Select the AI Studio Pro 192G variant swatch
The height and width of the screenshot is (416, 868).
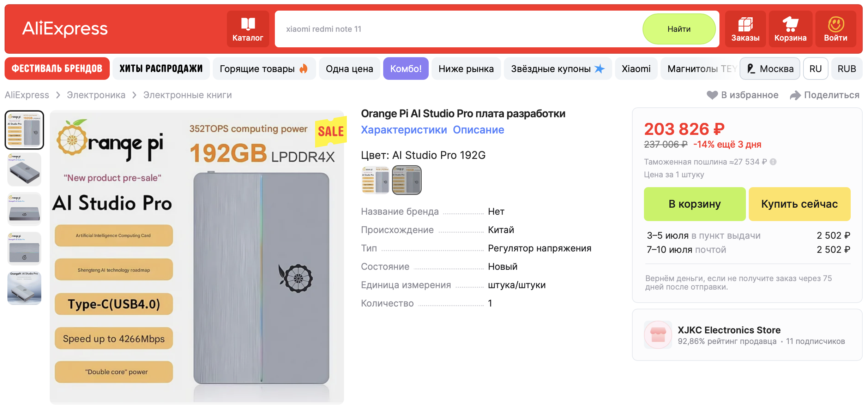[407, 180]
